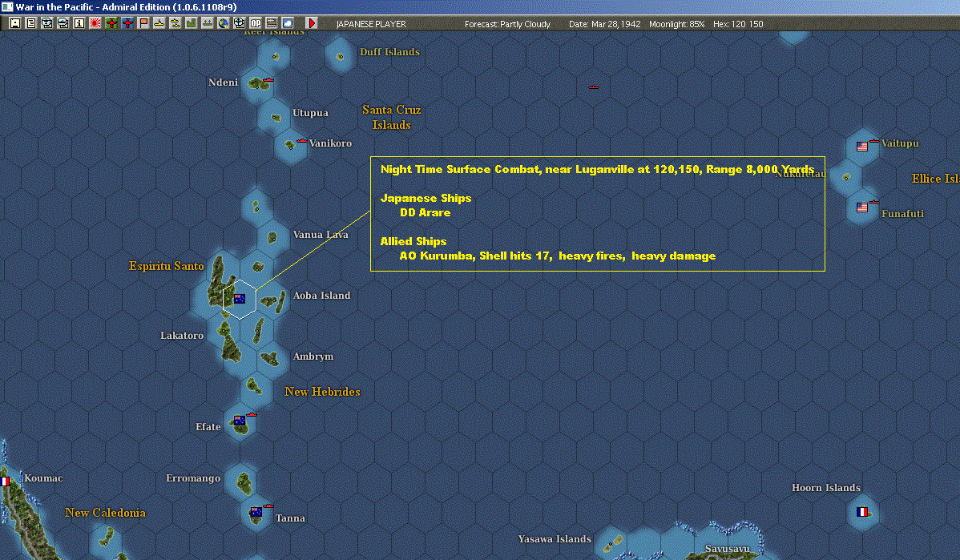
Task: Click the single yellow ship icon
Action: [x=159, y=23]
